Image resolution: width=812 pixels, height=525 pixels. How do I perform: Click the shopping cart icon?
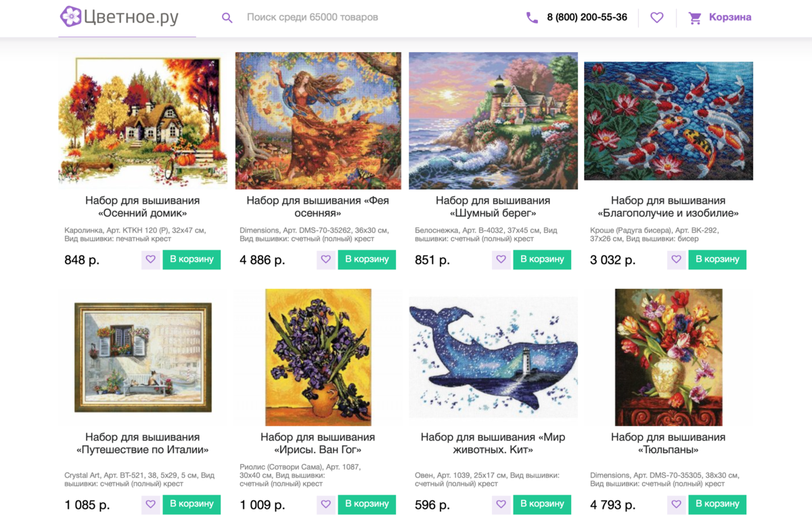click(x=695, y=18)
